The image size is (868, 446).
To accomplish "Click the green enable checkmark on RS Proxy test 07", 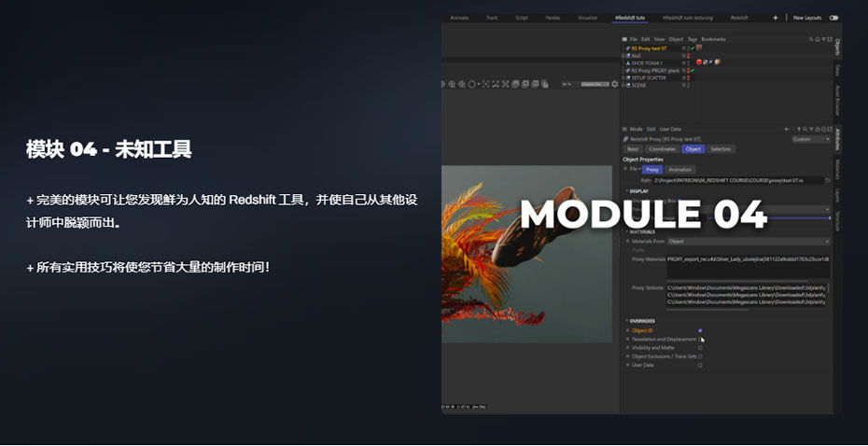I will pyautogui.click(x=693, y=49).
